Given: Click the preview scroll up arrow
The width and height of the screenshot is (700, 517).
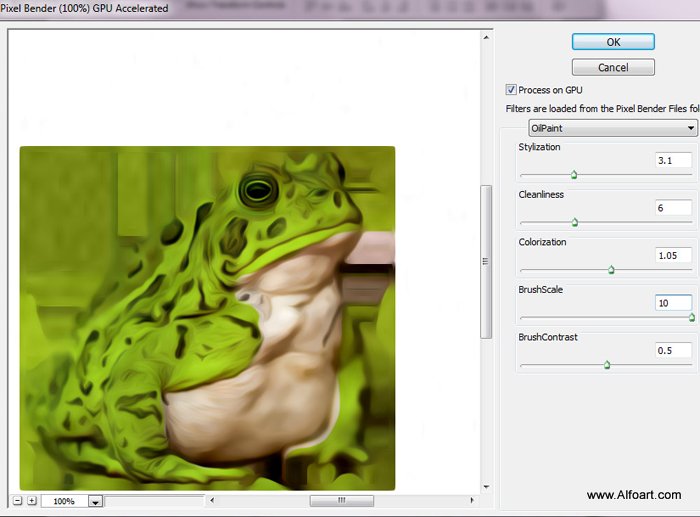Looking at the screenshot, I should point(486,38).
